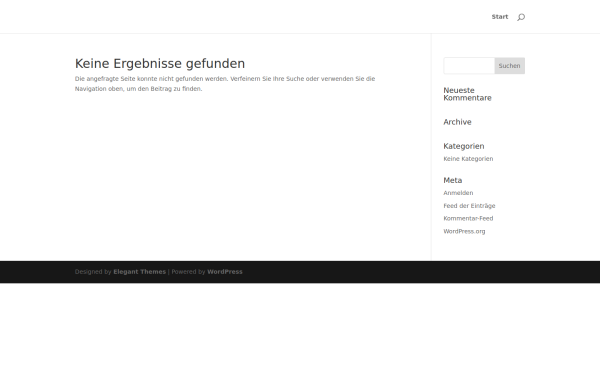Go to the Start menu item

[500, 17]
